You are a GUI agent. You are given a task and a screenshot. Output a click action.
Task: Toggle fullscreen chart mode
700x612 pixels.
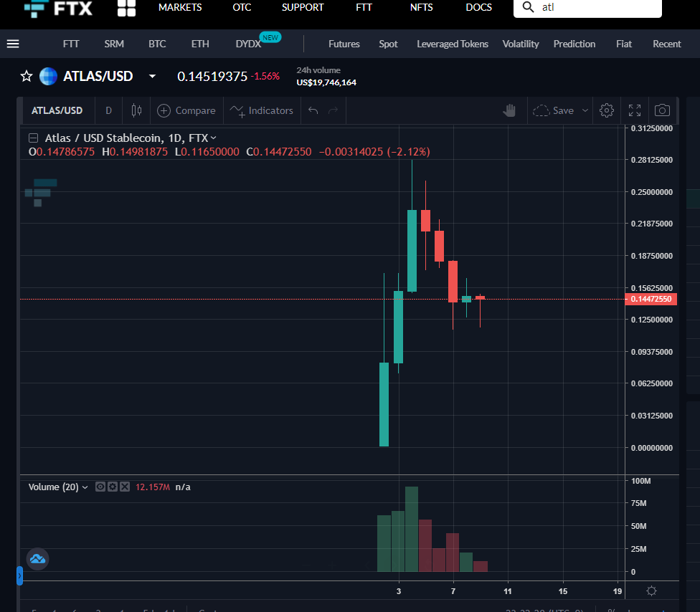(634, 110)
